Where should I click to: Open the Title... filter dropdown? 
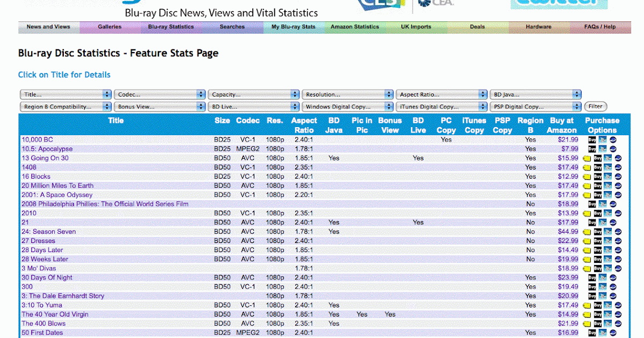65,94
